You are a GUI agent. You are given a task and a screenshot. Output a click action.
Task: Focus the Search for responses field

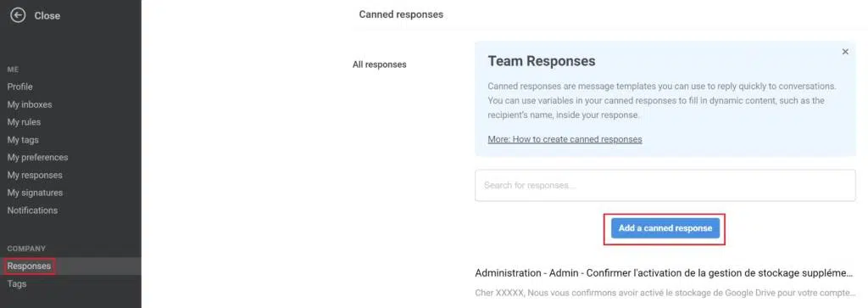(665, 185)
